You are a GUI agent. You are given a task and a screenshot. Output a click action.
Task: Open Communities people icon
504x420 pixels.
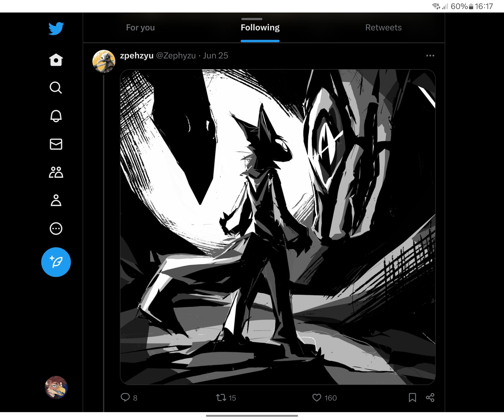pyautogui.click(x=56, y=172)
